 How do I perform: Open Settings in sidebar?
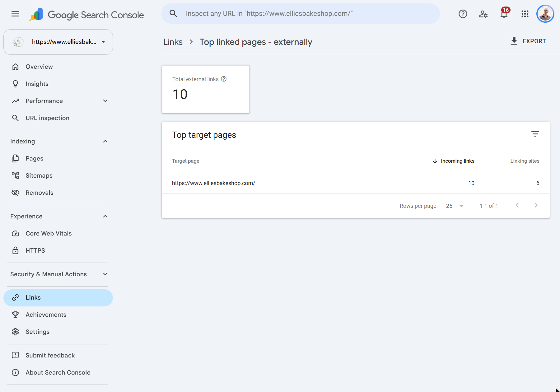(58, 332)
